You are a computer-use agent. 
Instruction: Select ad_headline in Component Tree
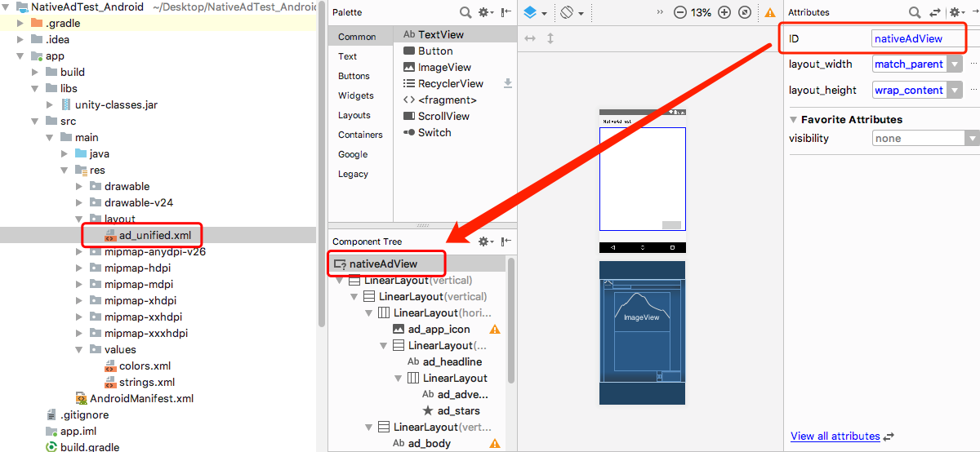452,361
